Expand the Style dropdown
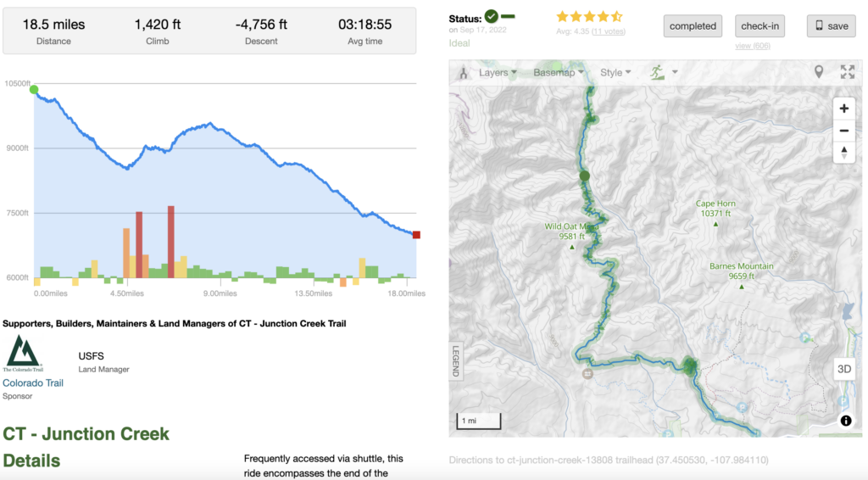 615,73
